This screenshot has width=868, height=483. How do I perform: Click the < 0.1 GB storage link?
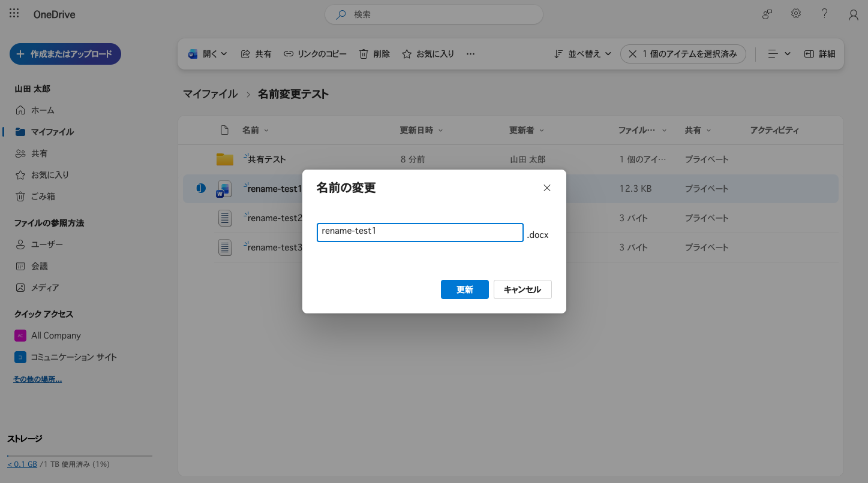(x=22, y=464)
